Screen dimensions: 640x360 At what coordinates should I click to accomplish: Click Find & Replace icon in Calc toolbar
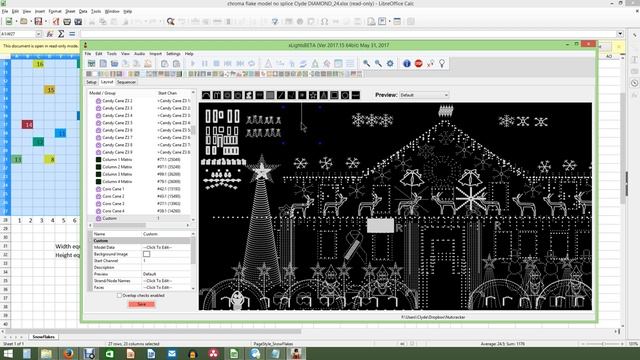click(x=171, y=21)
